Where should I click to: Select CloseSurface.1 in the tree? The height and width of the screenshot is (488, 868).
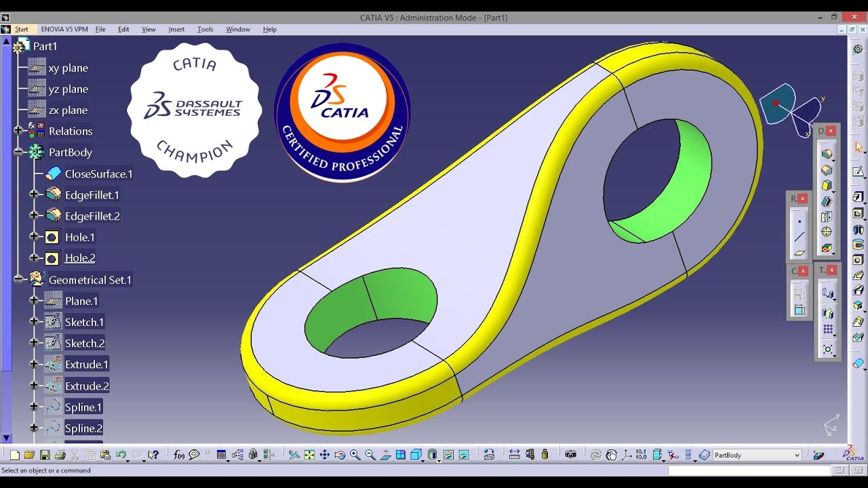tap(99, 174)
